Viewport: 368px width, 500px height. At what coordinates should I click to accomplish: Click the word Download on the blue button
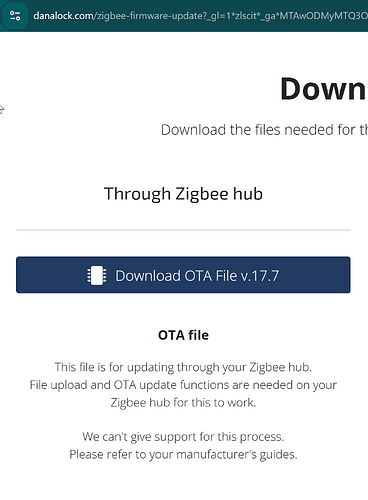click(148, 276)
